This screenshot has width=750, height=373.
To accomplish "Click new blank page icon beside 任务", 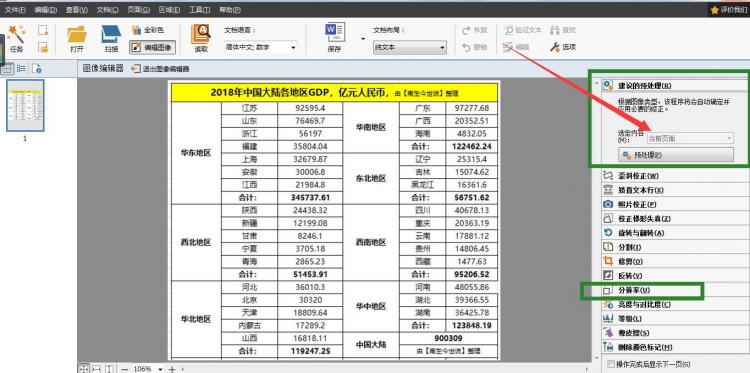I will pos(43,31).
